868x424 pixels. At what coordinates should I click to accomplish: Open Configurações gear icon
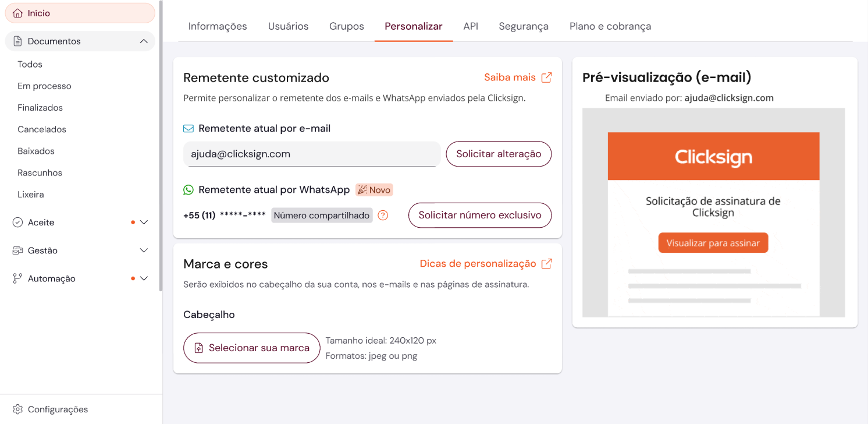(x=17, y=409)
